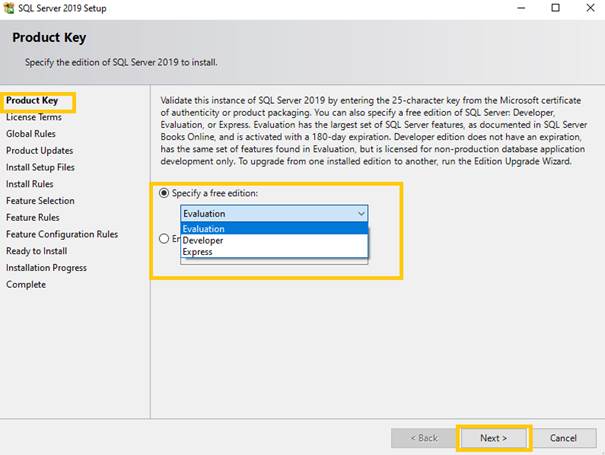
Task: Select the 'Specify a free edition' radio button
Action: 165,193
